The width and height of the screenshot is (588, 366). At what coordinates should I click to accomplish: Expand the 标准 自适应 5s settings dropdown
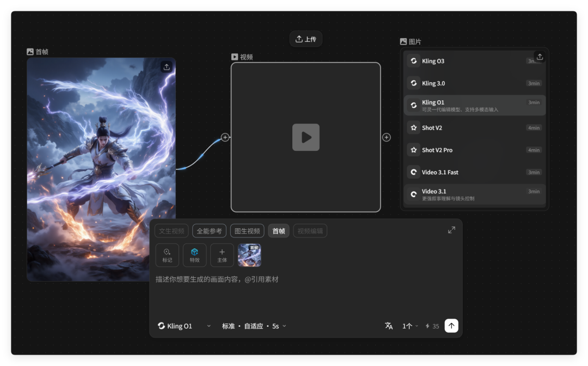point(254,326)
